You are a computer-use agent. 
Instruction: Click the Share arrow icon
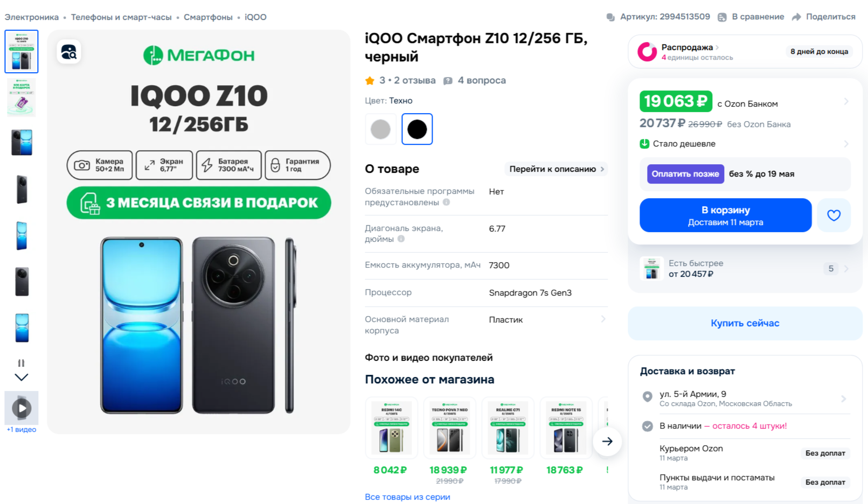coord(796,17)
